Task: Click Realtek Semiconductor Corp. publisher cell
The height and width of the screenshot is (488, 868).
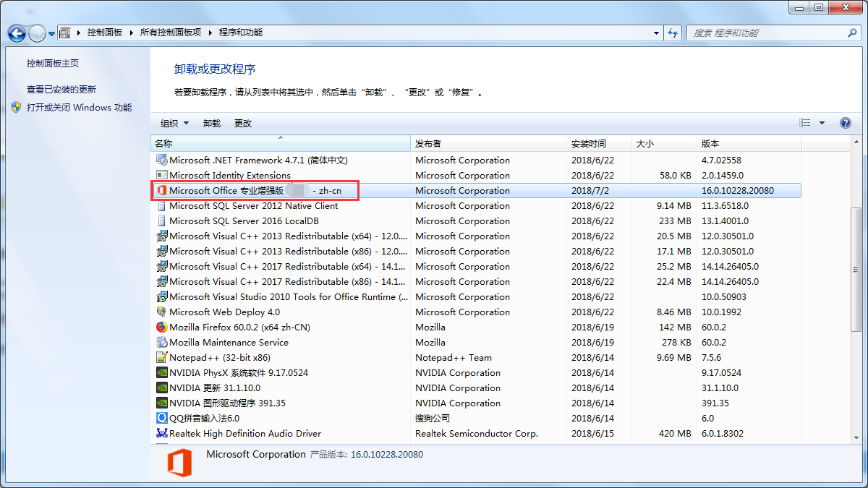Action: (x=477, y=434)
